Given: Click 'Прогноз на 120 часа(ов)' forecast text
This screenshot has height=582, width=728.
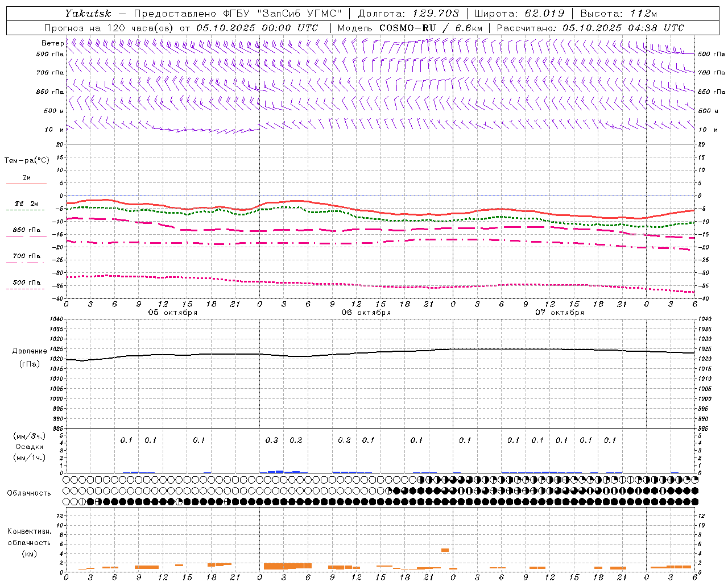Looking at the screenshot, I should (x=109, y=28).
